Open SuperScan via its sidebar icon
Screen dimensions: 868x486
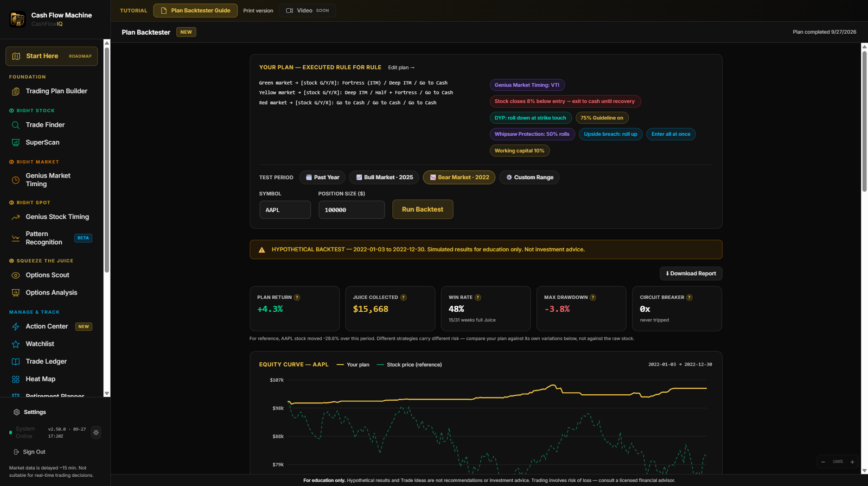coord(16,142)
